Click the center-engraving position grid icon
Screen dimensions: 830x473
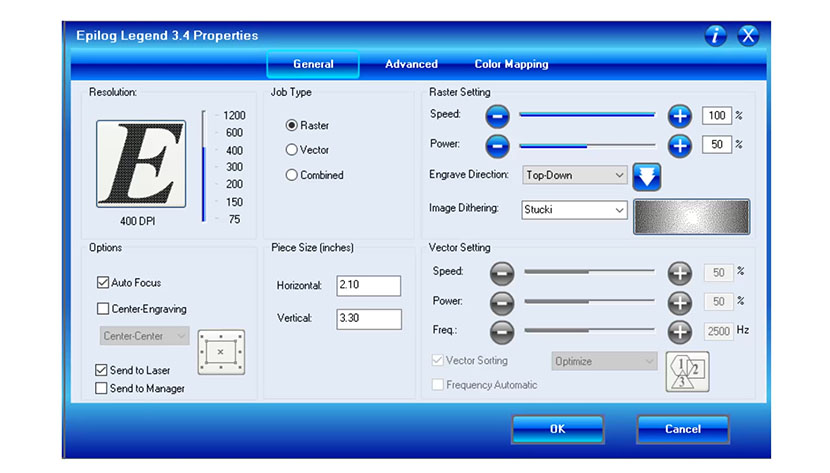click(x=220, y=351)
